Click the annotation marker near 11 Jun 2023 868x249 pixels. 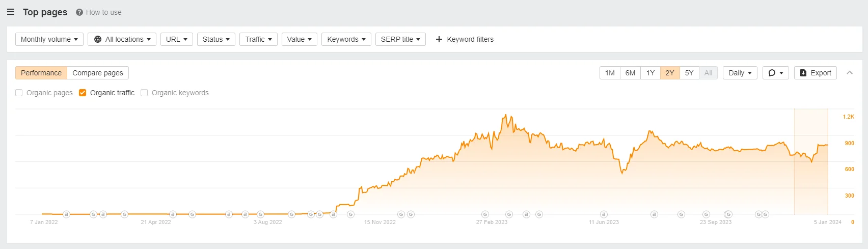coord(604,214)
